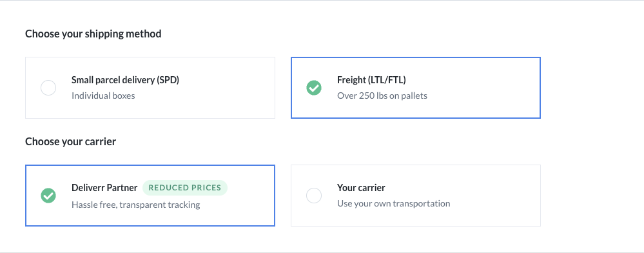Click 'Over 250 lbs on pallets' text

[382, 96]
